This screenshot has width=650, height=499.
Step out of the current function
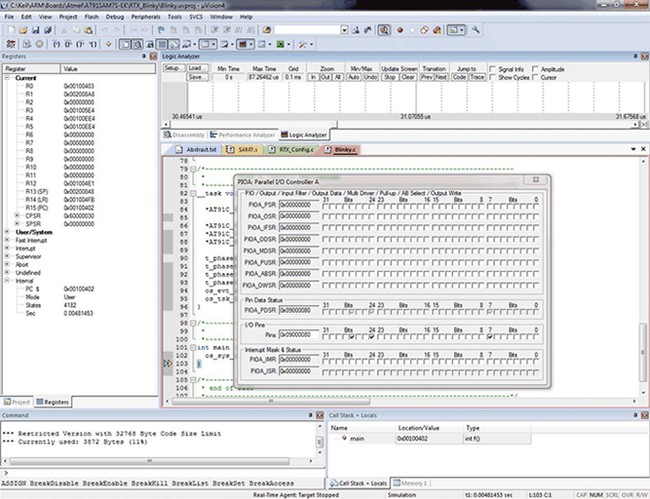click(x=80, y=44)
